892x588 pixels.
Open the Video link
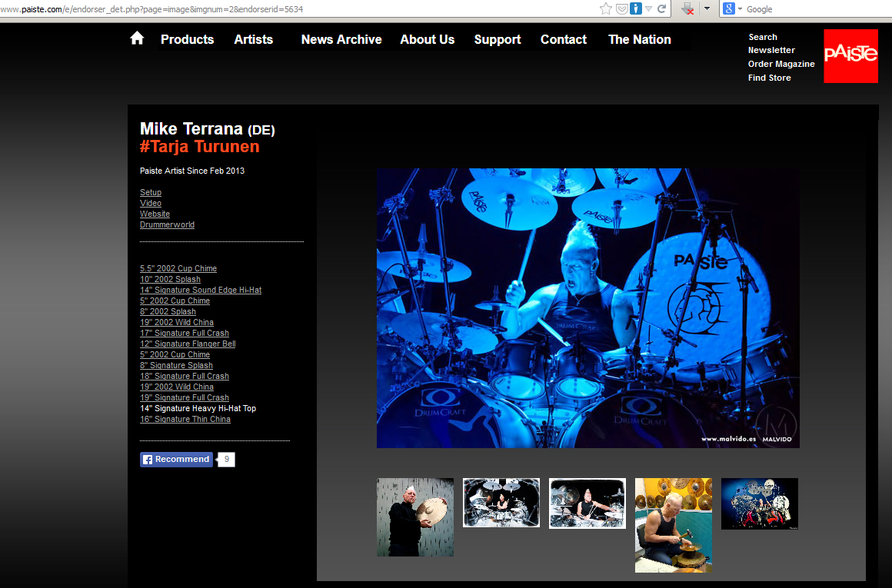[x=151, y=203]
